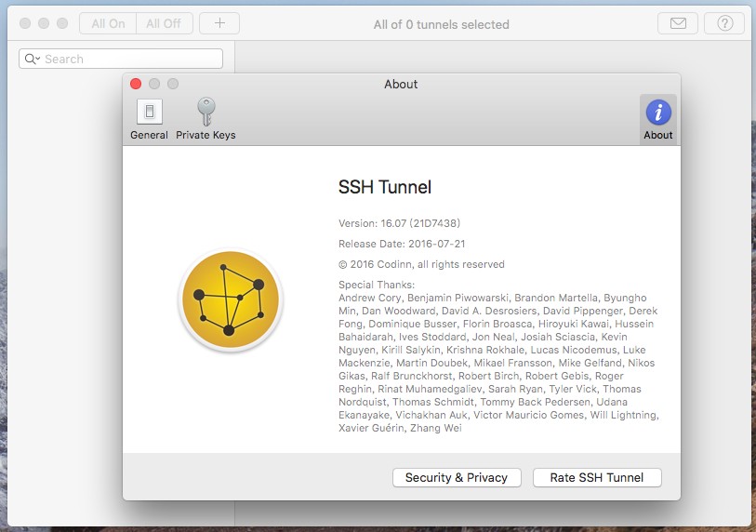Open the General preferences pane

click(x=149, y=119)
